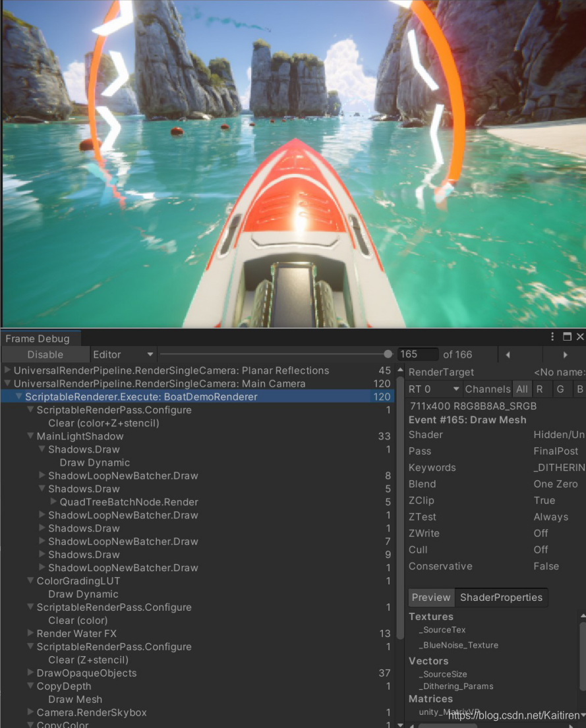586x728 pixels.
Task: Switch to the ShaderProperties tab
Action: 501,598
